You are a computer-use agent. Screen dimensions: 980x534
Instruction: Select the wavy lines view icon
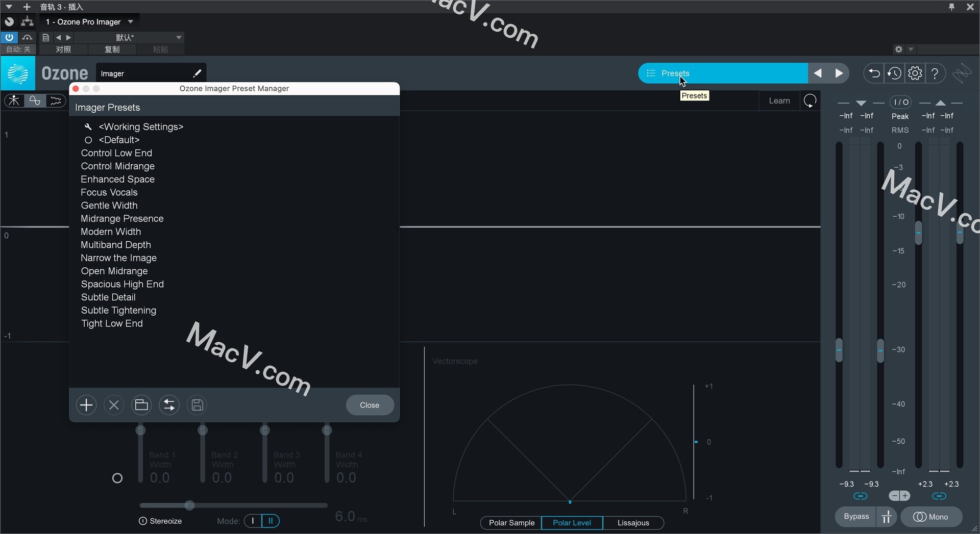pos(56,100)
